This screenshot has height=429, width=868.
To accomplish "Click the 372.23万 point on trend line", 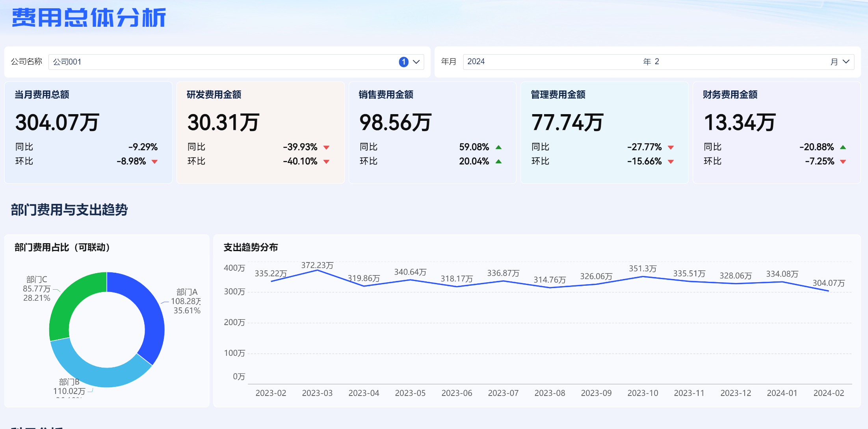I will pos(317,270).
